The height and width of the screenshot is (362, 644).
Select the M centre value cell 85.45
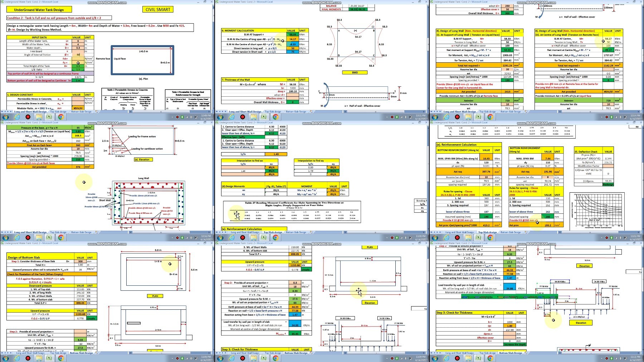click(295, 334)
